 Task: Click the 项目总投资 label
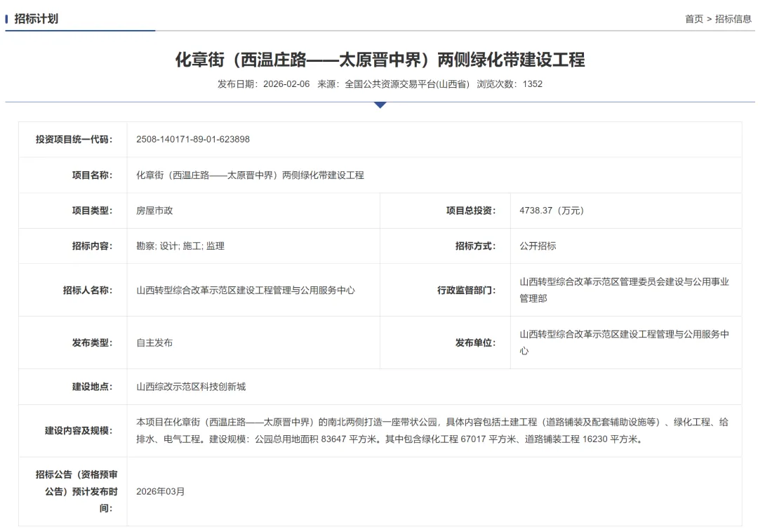point(470,210)
